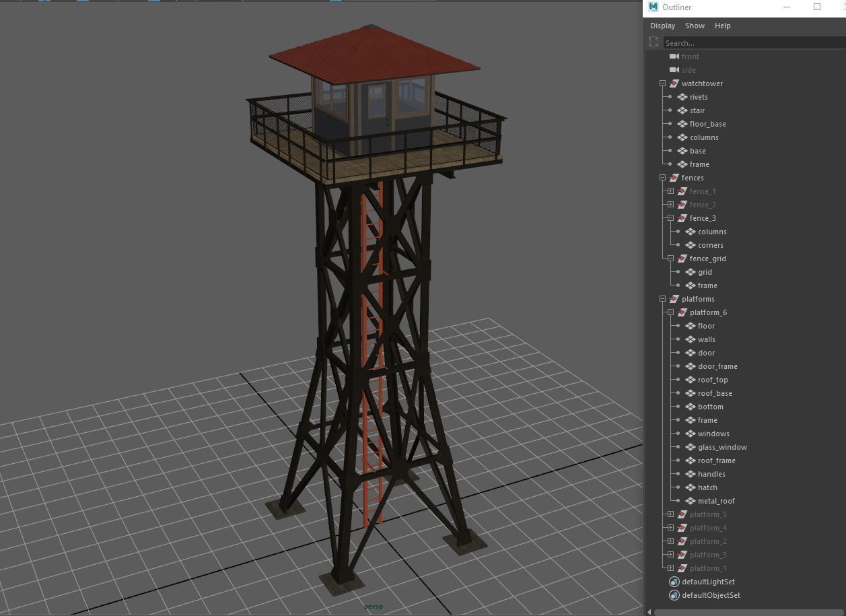Click the fence_1 group node icon

[x=682, y=191]
